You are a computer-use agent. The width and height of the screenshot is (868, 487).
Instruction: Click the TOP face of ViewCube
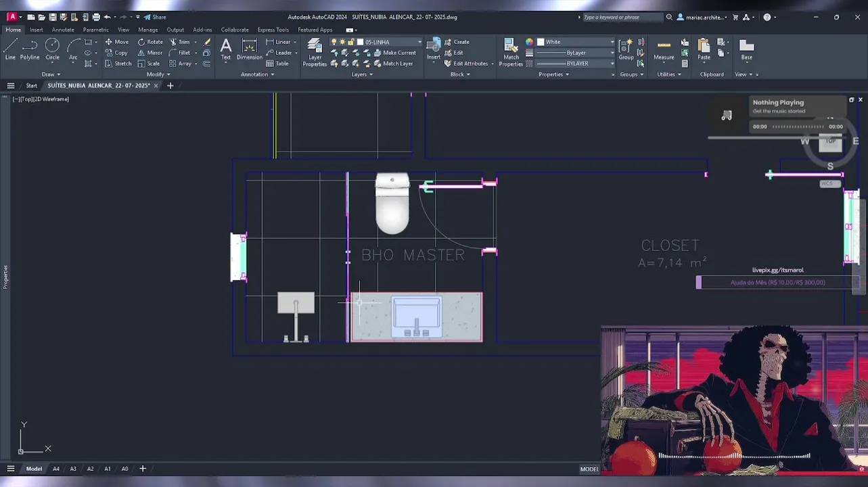tap(830, 143)
